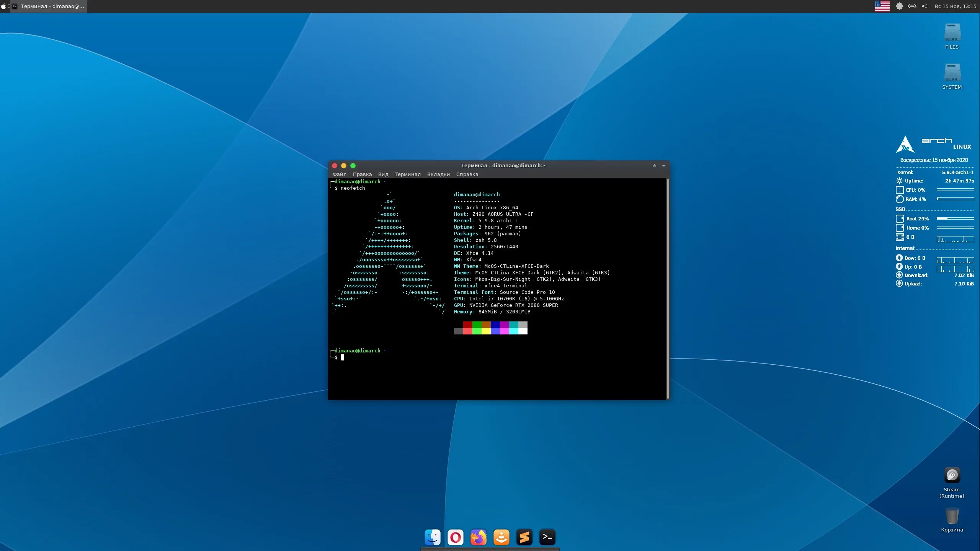The height and width of the screenshot is (551, 980).
Task: Open the network connection tray icon
Action: coord(912,6)
